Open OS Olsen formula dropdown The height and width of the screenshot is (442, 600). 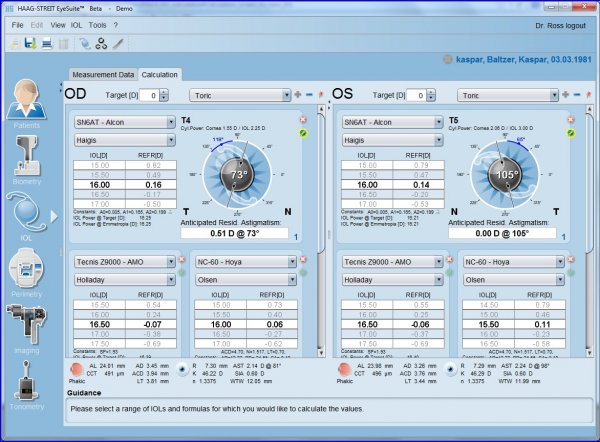coord(514,280)
